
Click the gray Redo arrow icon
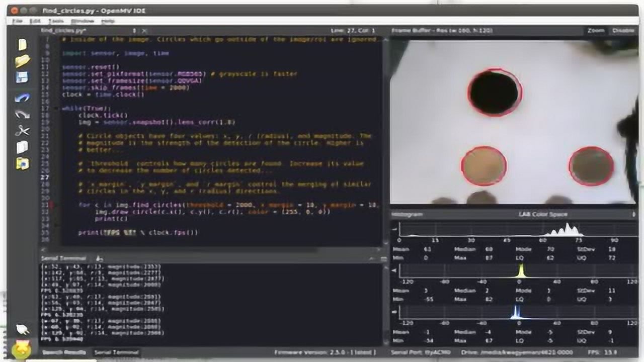(22, 114)
